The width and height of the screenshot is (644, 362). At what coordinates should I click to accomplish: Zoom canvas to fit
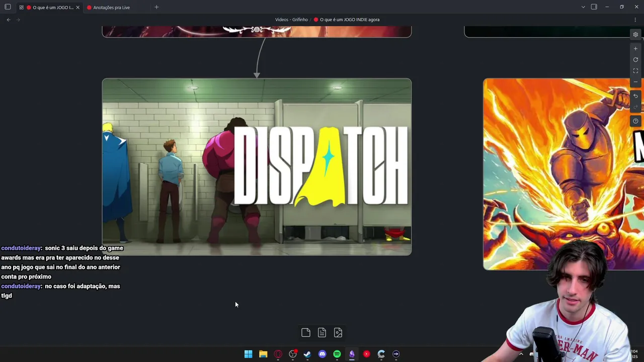pyautogui.click(x=635, y=71)
